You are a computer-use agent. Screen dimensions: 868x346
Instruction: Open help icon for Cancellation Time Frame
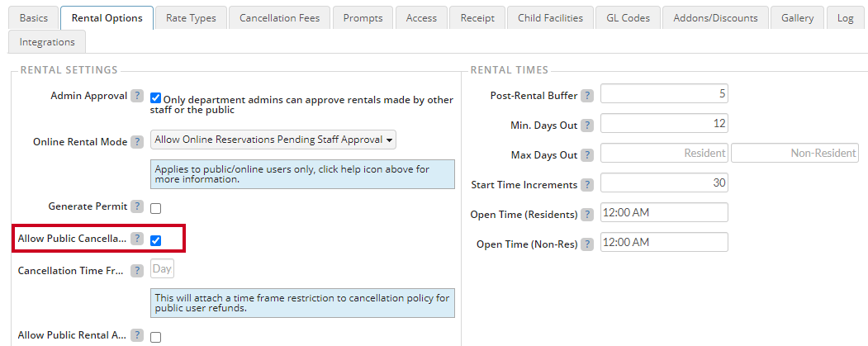(x=137, y=271)
